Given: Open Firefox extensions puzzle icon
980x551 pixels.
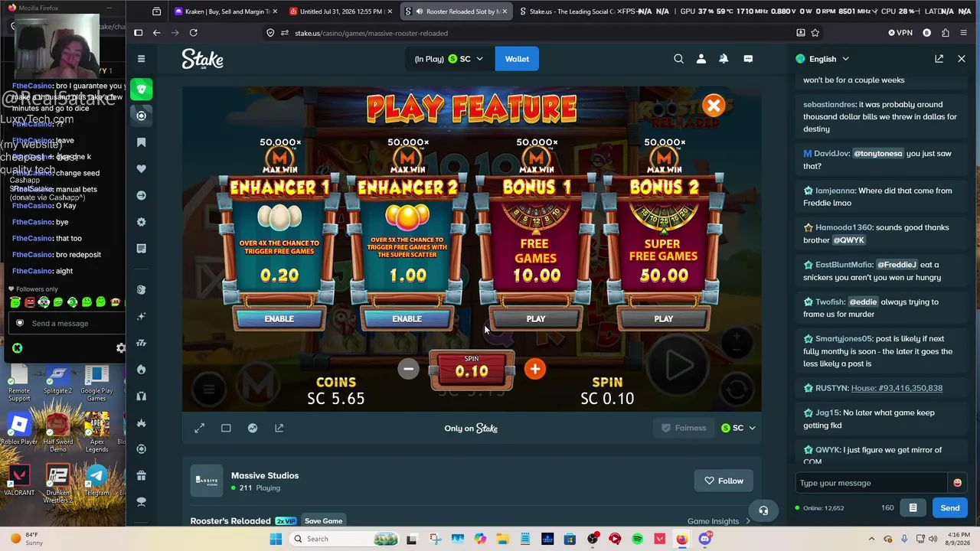Looking at the screenshot, I should pos(946,33).
